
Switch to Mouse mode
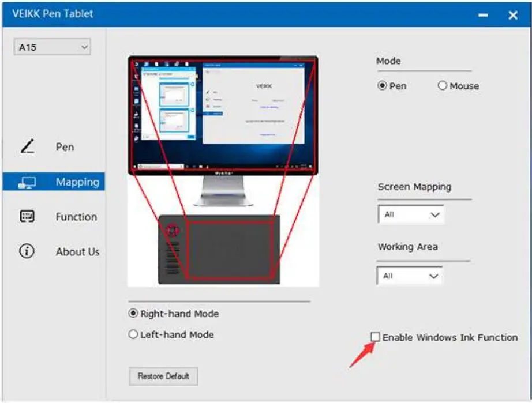pyautogui.click(x=442, y=85)
